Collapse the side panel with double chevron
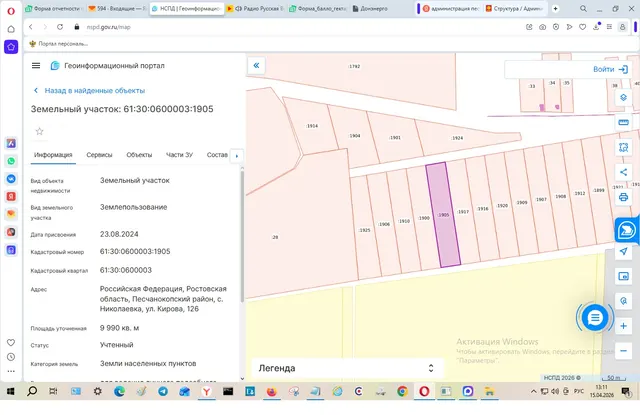This screenshot has width=640, height=415. pos(256,65)
